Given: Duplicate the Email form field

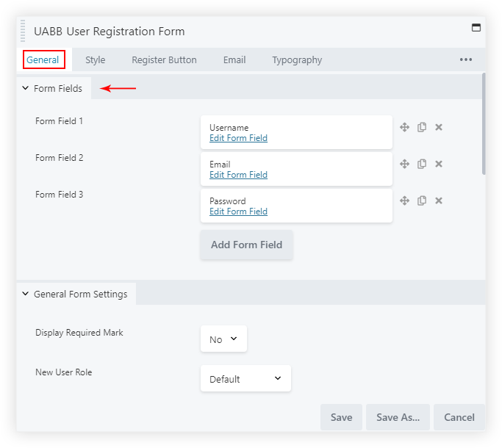Looking at the screenshot, I should (x=422, y=164).
